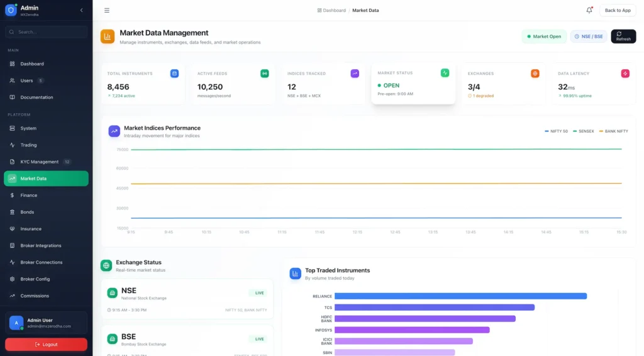644x356 pixels.
Task: Click the NSE LIVE badge
Action: 259,292
